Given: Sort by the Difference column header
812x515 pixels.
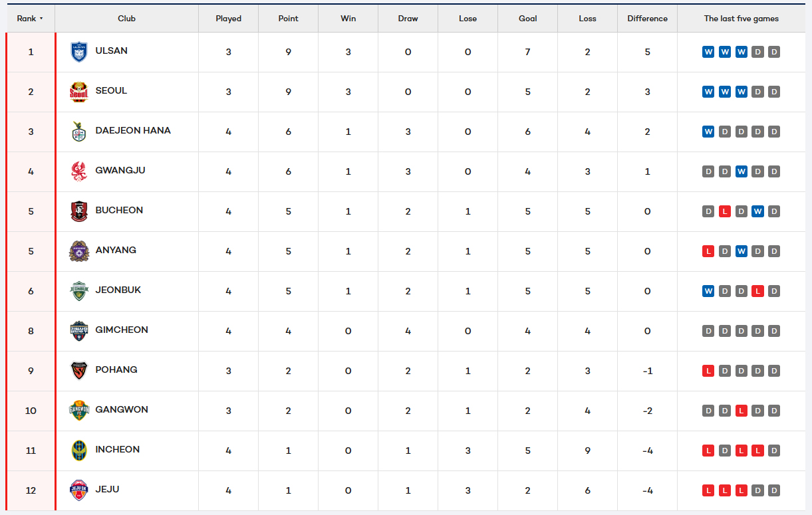Looking at the screenshot, I should coord(647,19).
